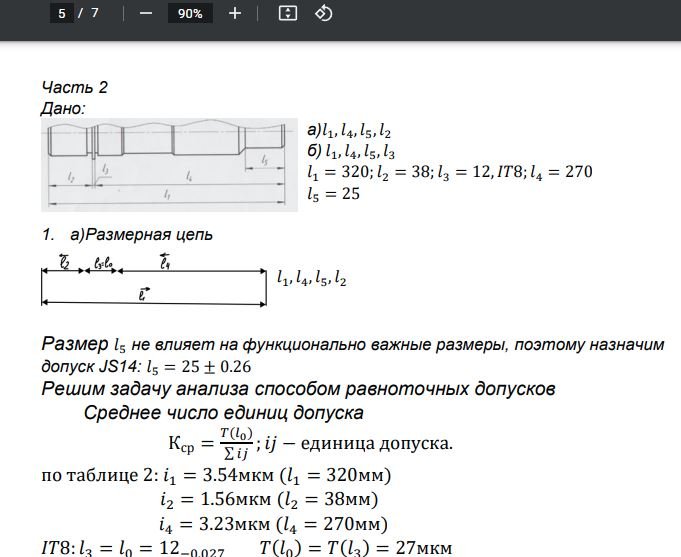Viewport: 681px width, 557px height.
Task: Rotate the document counterclockwise
Action: (x=323, y=13)
